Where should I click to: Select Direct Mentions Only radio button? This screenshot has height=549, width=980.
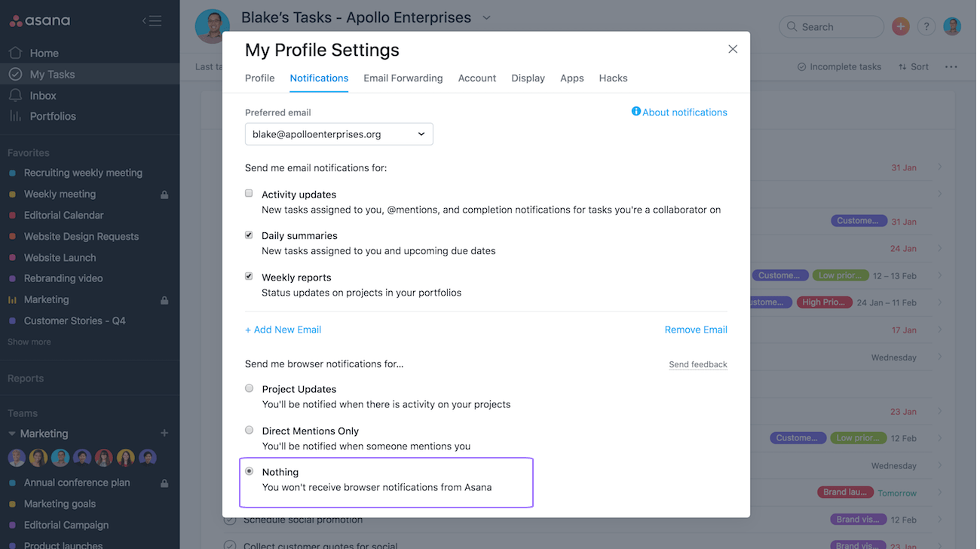(249, 430)
